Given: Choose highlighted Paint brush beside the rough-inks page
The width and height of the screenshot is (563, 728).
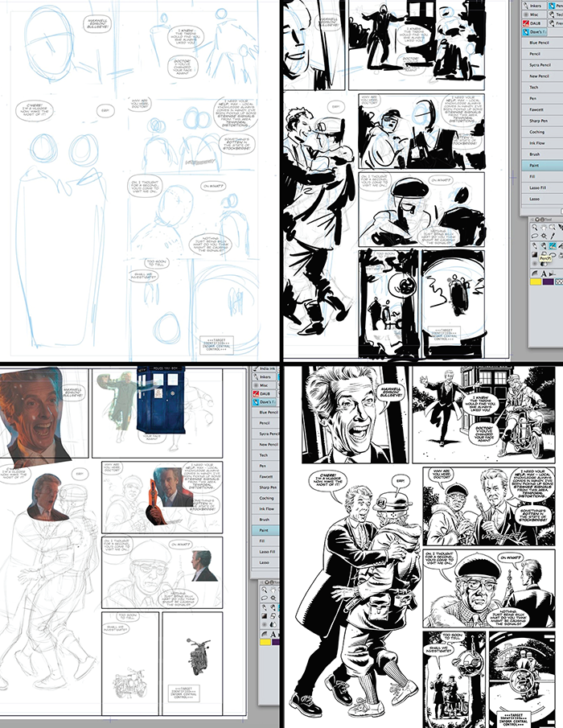Looking at the screenshot, I should point(541,165).
